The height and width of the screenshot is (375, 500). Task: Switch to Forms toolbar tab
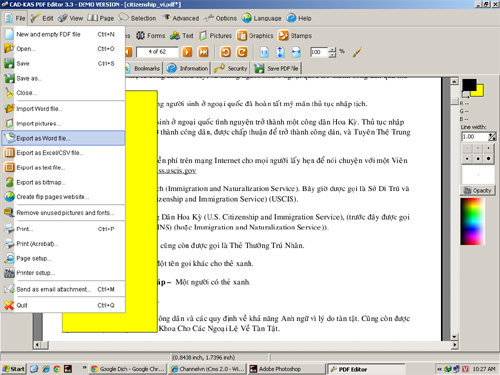pos(150,35)
